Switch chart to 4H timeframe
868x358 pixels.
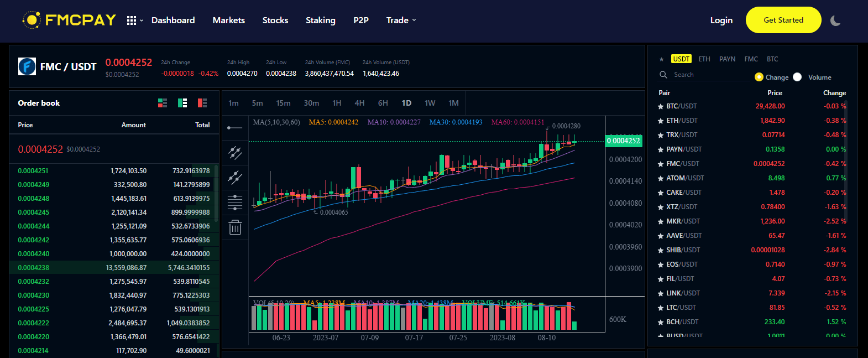359,103
